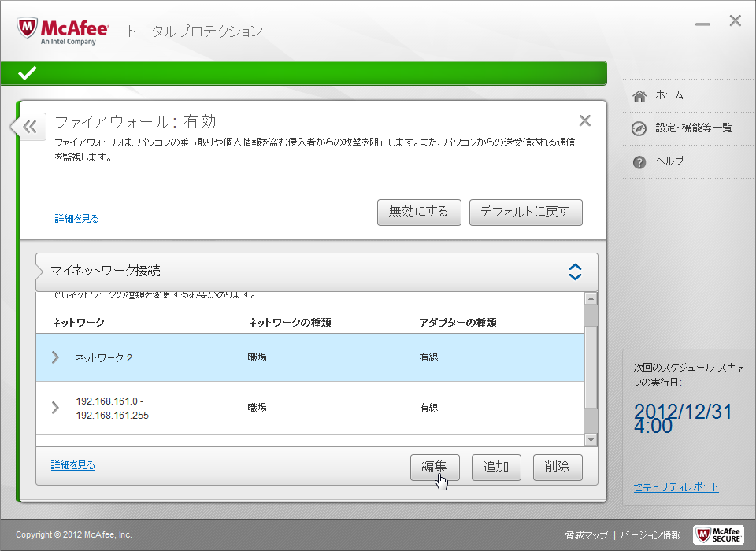Click the McAfee SECURE badge icon
Viewport: 756px width, 551px height.
point(717,534)
